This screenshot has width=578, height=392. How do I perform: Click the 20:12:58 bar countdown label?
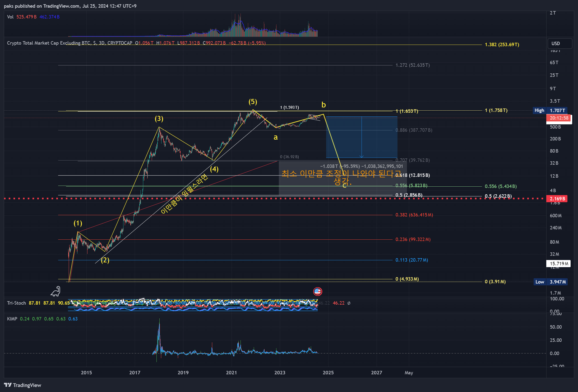pyautogui.click(x=559, y=118)
